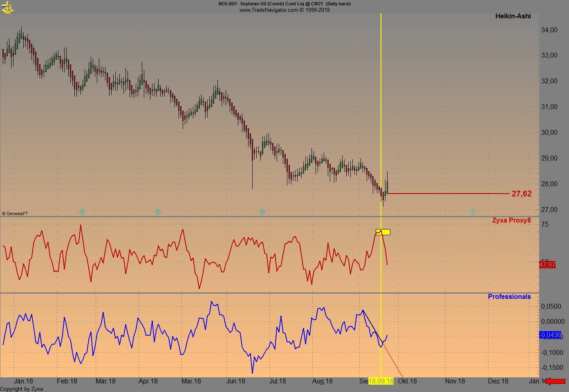
Task: Click the red left-pointing arrow icon
Action: coord(555,381)
